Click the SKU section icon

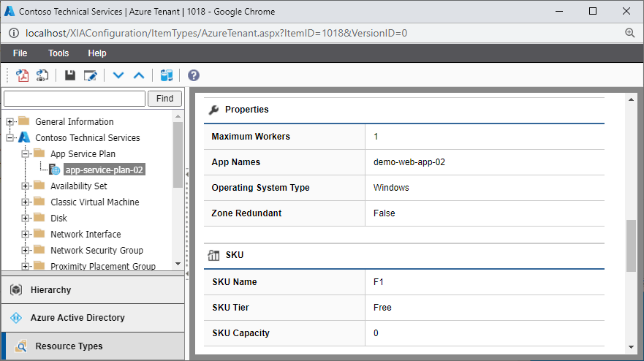point(213,255)
